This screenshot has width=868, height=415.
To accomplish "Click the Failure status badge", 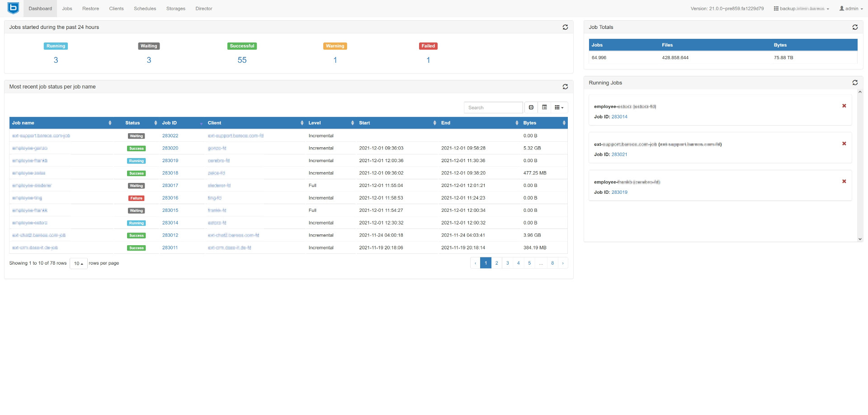I will (x=136, y=198).
